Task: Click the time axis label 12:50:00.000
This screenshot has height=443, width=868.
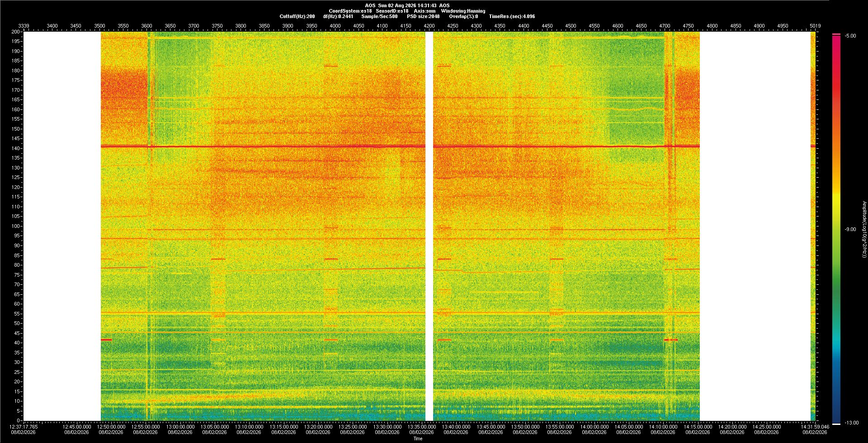Action: pos(111,426)
